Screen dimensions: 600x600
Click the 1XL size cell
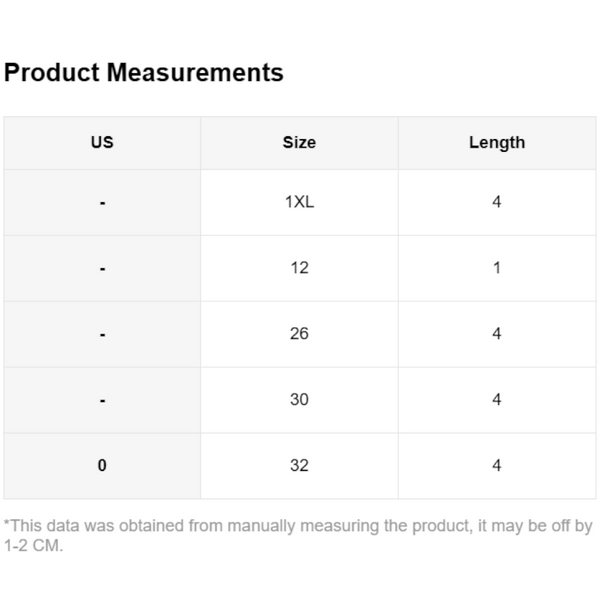(299, 202)
